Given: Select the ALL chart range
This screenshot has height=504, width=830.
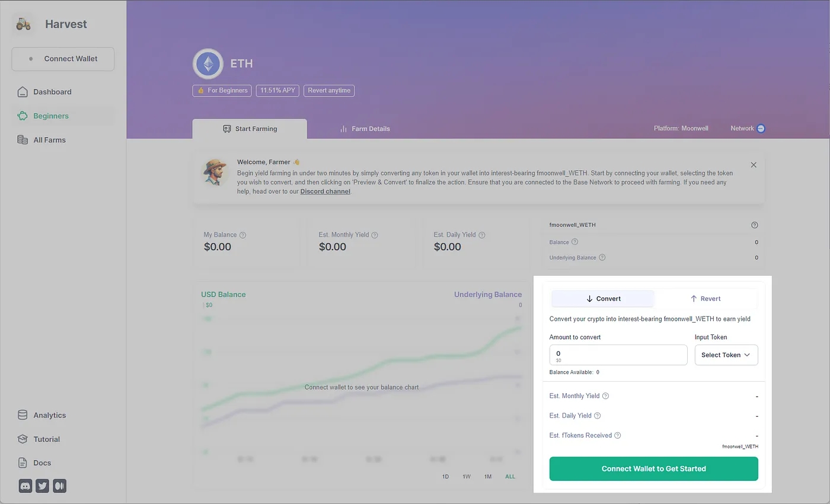Looking at the screenshot, I should (510, 476).
